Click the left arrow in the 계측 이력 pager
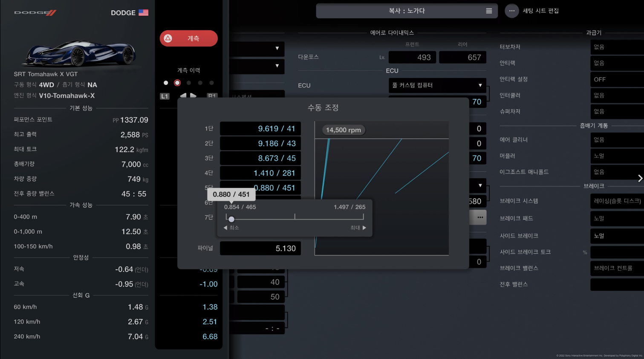644x359 pixels. (x=183, y=96)
